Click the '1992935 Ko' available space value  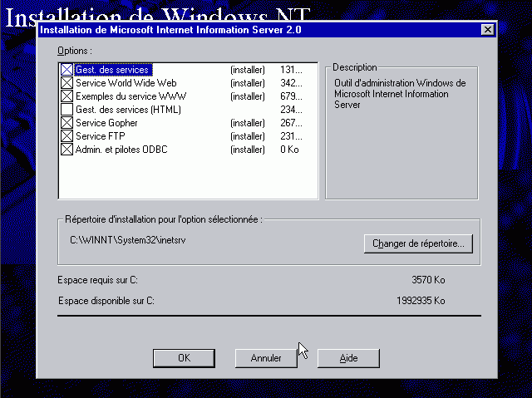coord(421,300)
